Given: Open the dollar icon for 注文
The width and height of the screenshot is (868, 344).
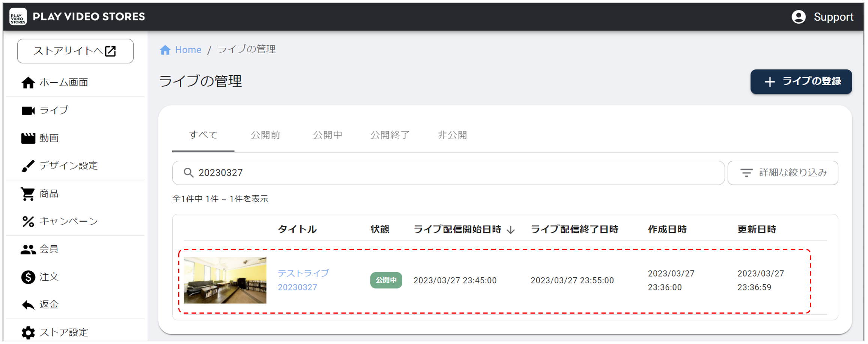Looking at the screenshot, I should click(x=28, y=277).
